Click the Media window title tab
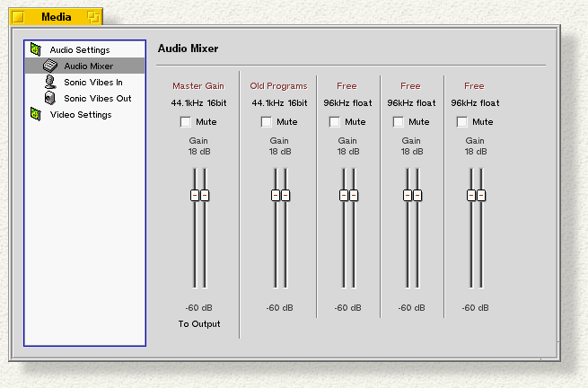Viewport: 588px width, 388px height. click(x=56, y=16)
